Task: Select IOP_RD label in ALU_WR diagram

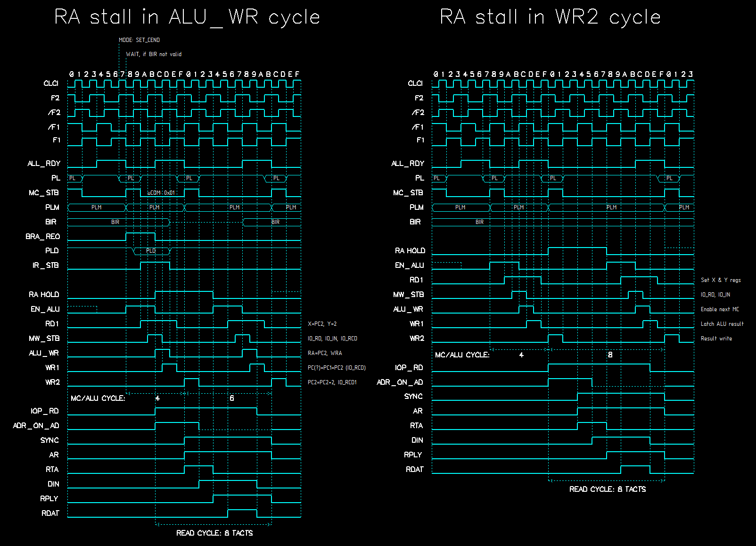Action: click(45, 411)
